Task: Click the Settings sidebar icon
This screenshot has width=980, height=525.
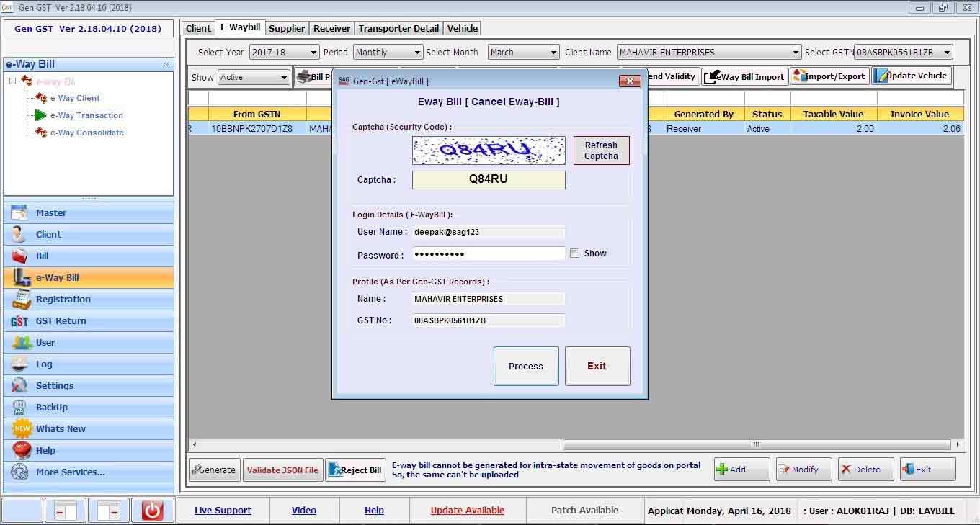Action: 20,386
